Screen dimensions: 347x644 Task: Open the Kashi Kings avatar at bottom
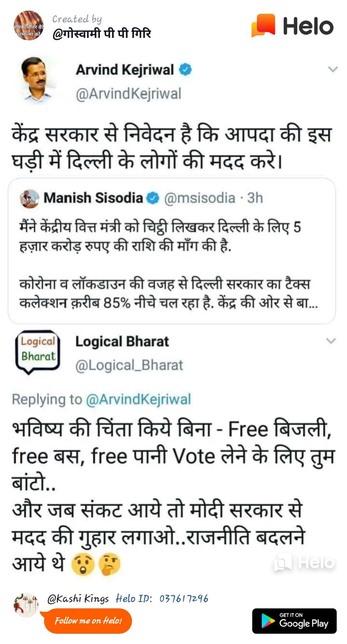tap(27, 605)
